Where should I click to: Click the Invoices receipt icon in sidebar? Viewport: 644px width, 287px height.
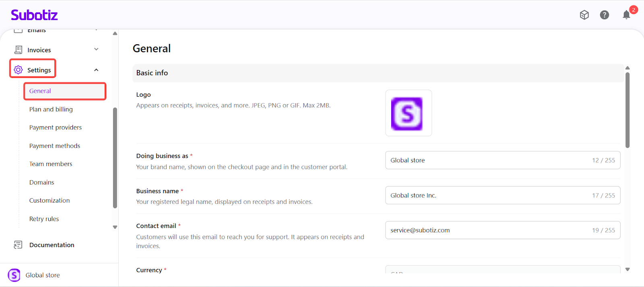pos(18,50)
